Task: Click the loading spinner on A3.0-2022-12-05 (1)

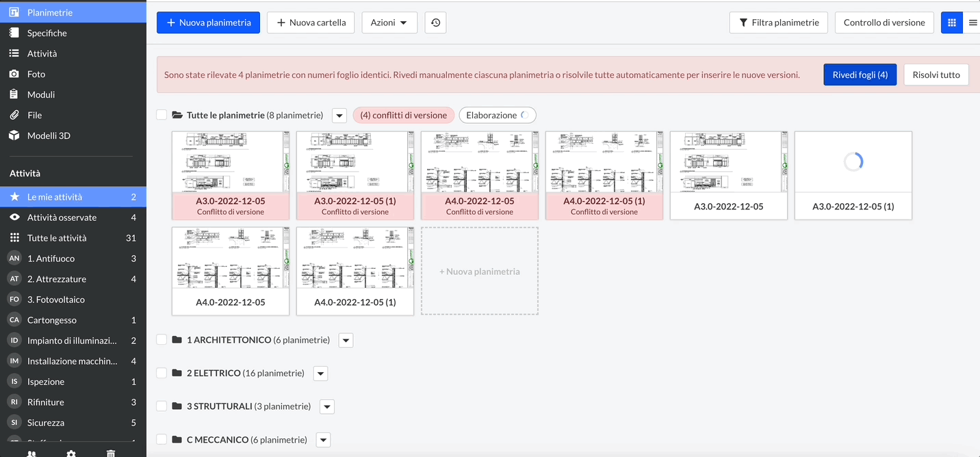Action: pos(853,161)
